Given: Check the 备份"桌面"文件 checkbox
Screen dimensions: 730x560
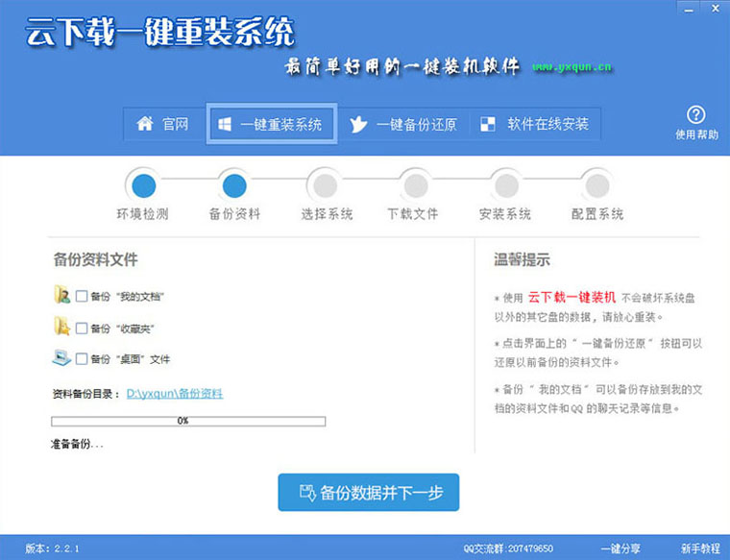Looking at the screenshot, I should pyautogui.click(x=82, y=359).
